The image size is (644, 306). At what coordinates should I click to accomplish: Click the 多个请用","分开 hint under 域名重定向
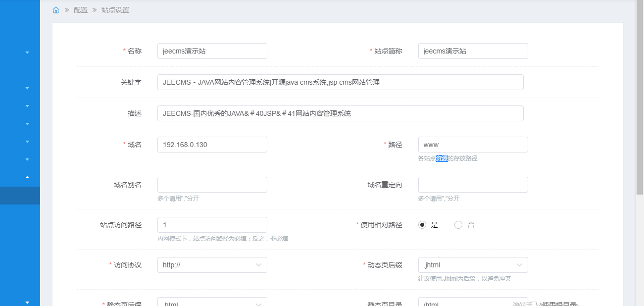click(439, 199)
